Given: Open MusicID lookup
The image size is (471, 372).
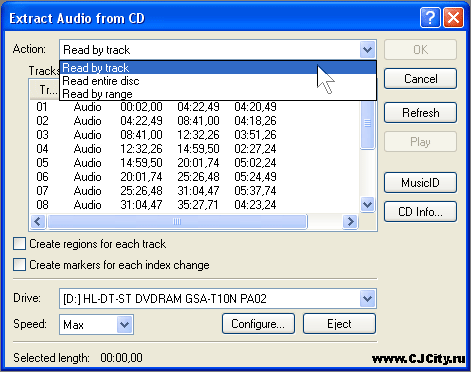Looking at the screenshot, I should coord(420,183).
